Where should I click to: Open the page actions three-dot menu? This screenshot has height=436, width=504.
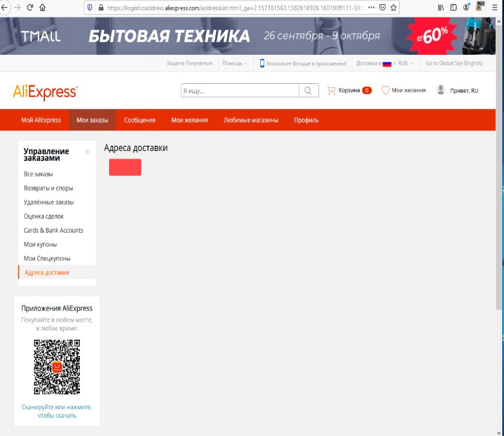pos(371,8)
